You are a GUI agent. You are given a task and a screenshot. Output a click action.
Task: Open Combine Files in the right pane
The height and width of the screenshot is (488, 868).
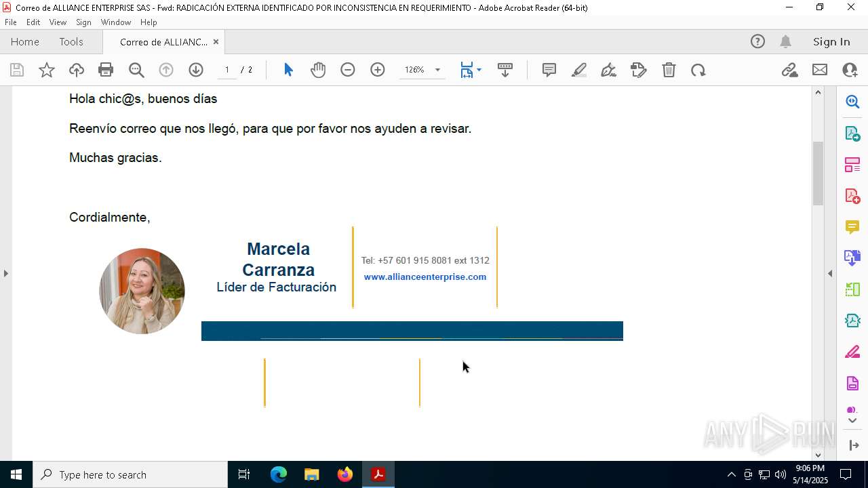[x=852, y=258]
